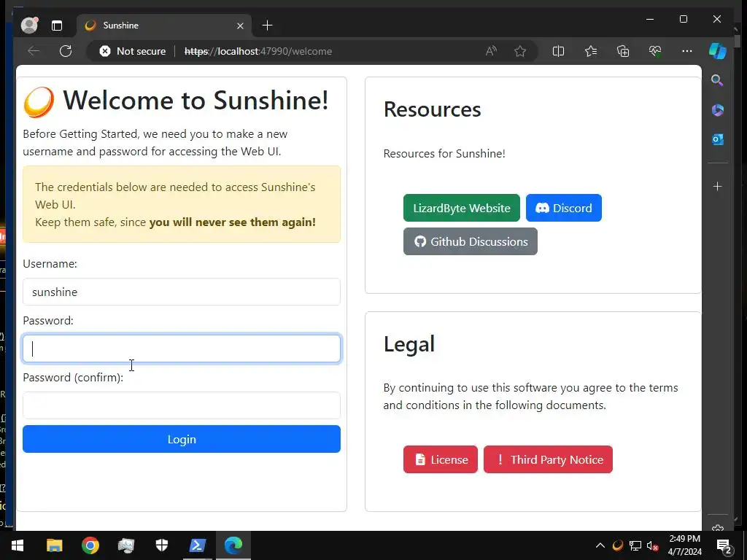Open the Favorites list icon
Screen dimensions: 747x560
[591, 51]
